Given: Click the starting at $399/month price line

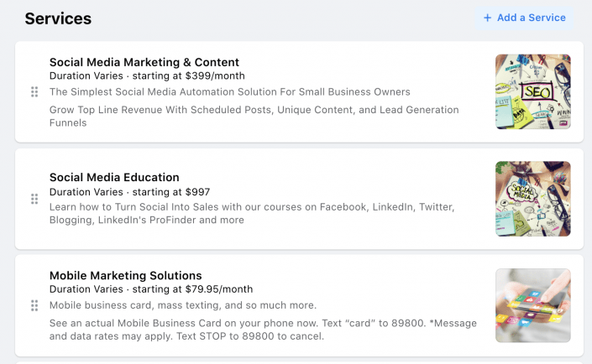Looking at the screenshot, I should 147,75.
